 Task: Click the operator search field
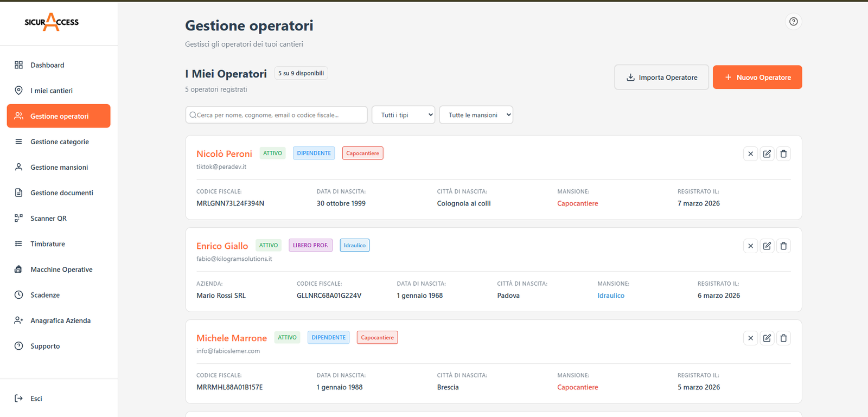(277, 115)
